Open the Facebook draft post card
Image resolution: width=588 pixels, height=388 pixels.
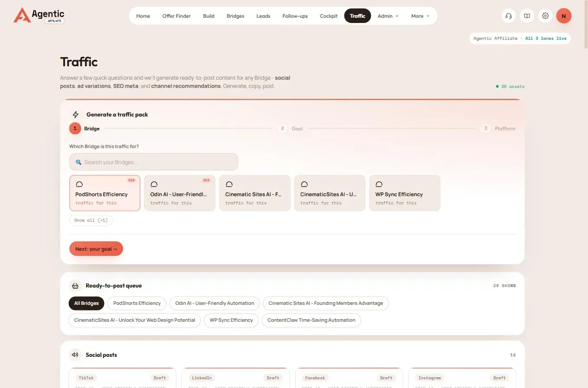click(x=349, y=378)
